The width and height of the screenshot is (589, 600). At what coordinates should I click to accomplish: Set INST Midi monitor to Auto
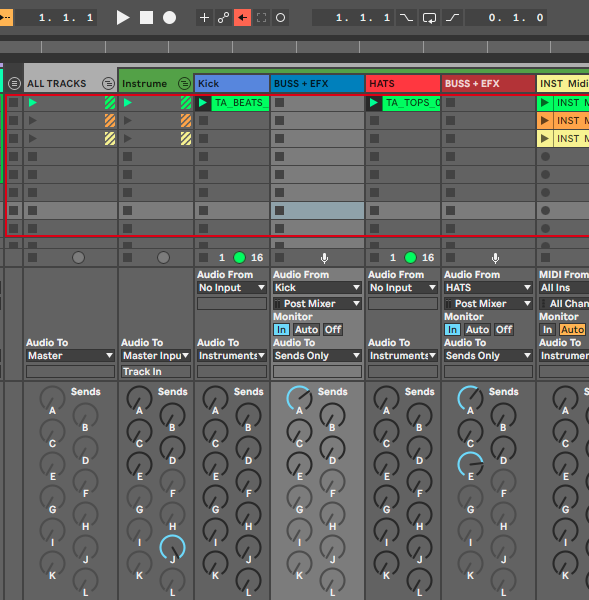pos(573,329)
